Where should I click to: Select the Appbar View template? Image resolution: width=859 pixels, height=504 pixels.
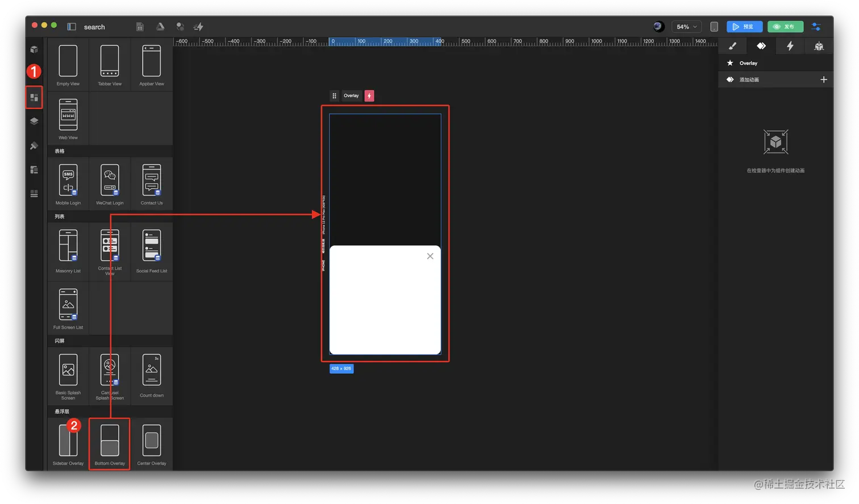click(152, 65)
